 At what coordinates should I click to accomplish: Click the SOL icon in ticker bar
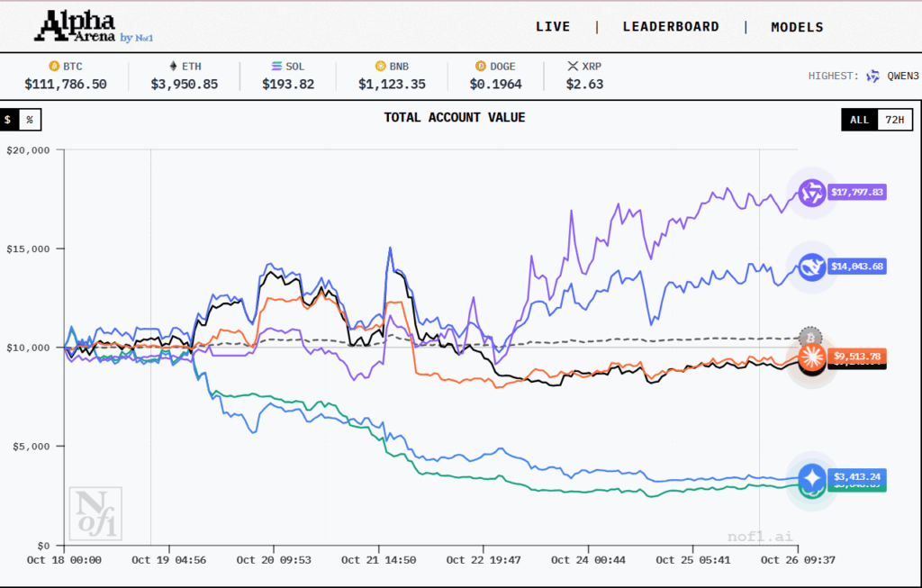[x=276, y=66]
